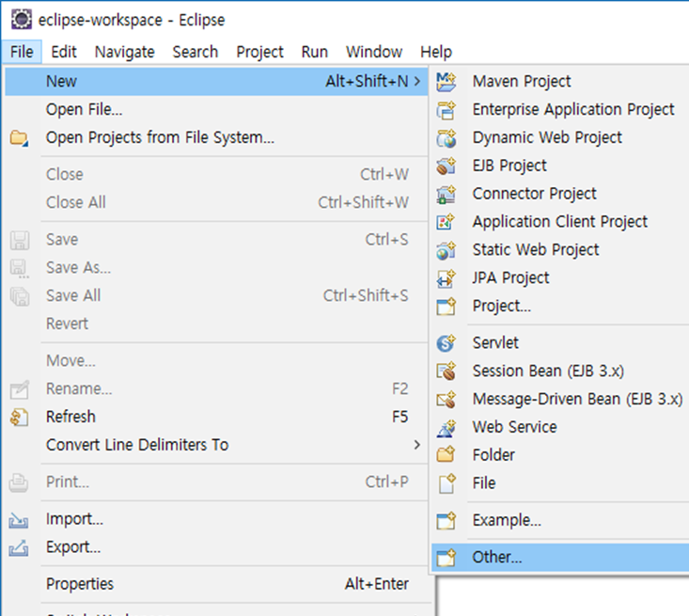The width and height of the screenshot is (689, 616).
Task: Select Web Service entry
Action: pyautogui.click(x=560, y=427)
